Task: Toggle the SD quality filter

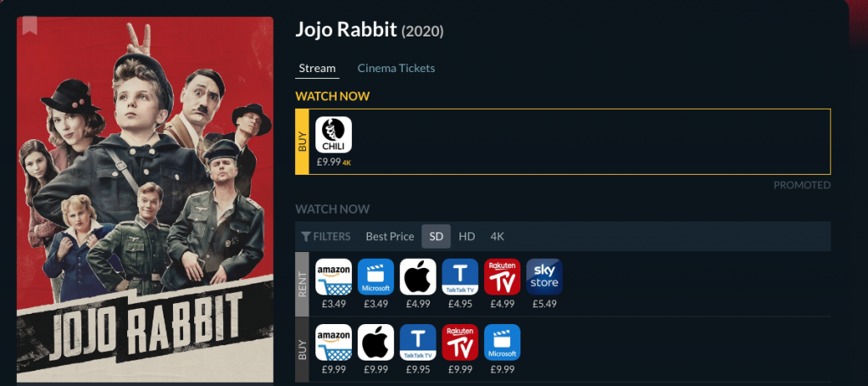Action: (437, 237)
